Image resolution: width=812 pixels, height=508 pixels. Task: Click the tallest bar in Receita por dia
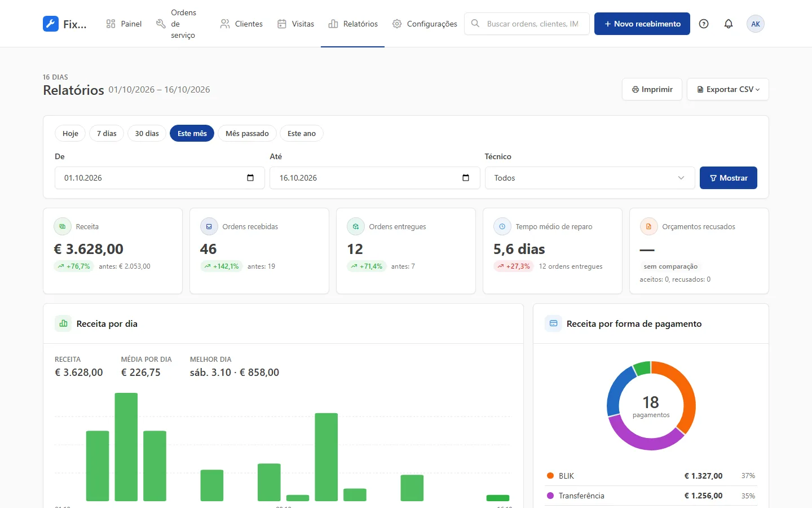pyautogui.click(x=126, y=447)
